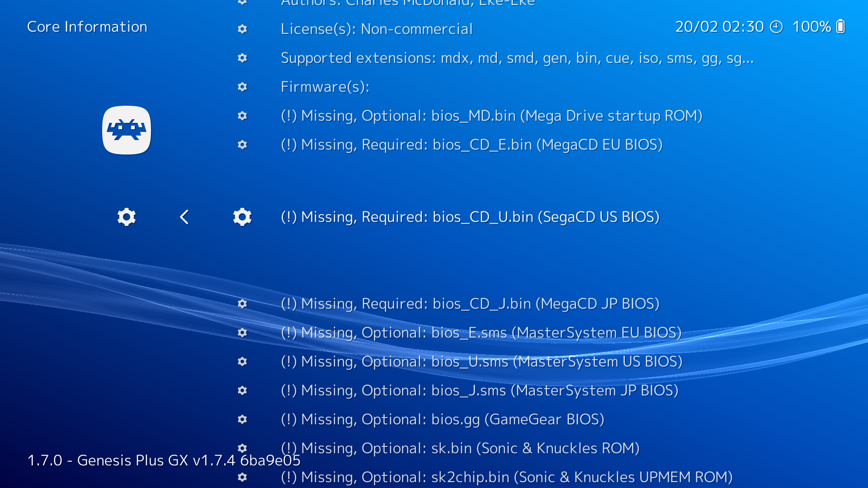The height and width of the screenshot is (488, 868).
Task: Click gear icon next to Firmware(s) row
Action: 242,87
